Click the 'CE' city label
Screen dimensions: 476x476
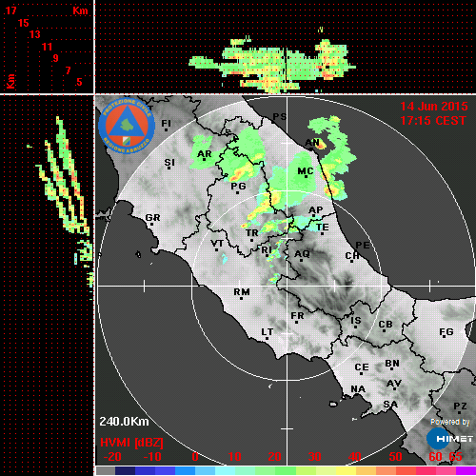tap(362, 367)
